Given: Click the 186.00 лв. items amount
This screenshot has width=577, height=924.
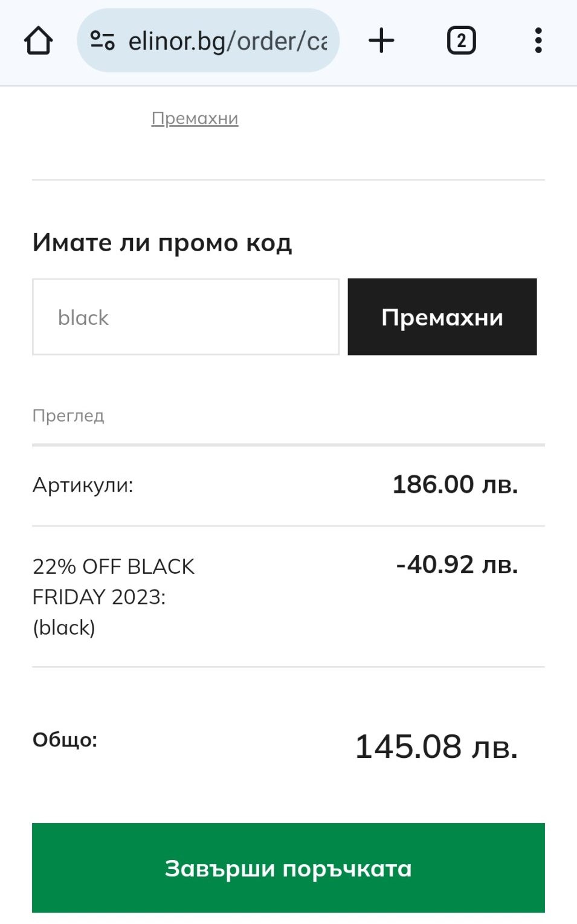Looking at the screenshot, I should 455,484.
